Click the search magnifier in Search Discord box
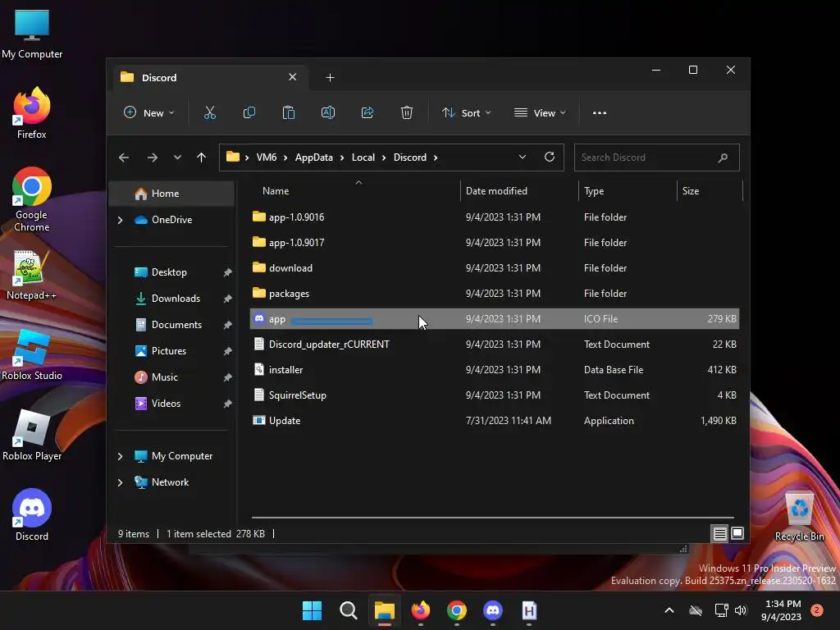The image size is (840, 630). click(723, 157)
